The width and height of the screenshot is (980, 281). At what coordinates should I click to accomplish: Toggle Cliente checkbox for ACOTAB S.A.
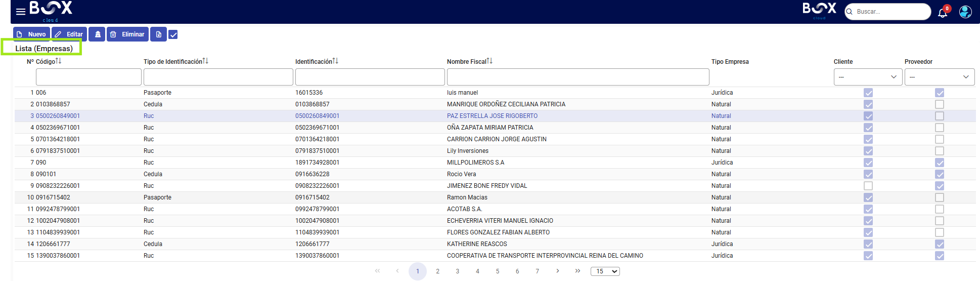pyautogui.click(x=868, y=209)
